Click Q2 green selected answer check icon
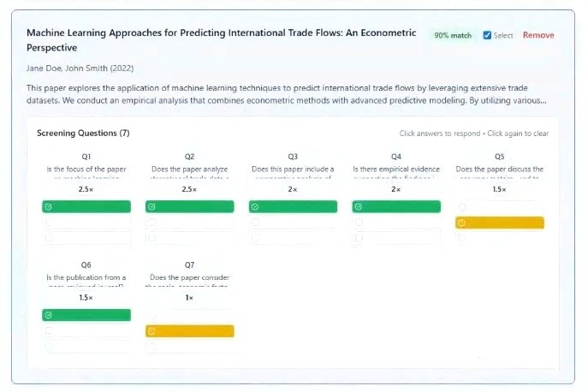Image resolution: width=588 pixels, height=392 pixels. pos(152,207)
